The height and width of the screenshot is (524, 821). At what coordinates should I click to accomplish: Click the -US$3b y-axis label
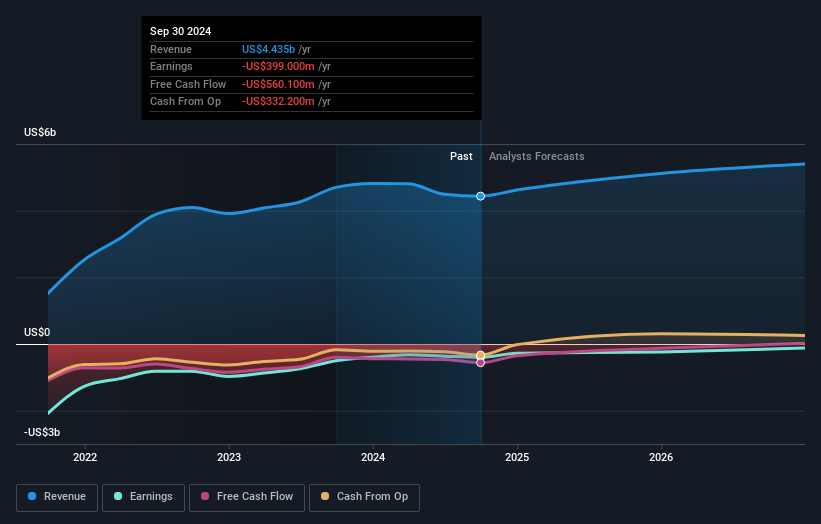(x=42, y=432)
